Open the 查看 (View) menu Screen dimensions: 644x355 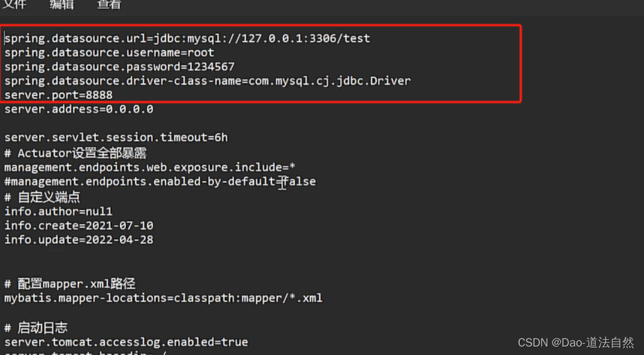[109, 6]
